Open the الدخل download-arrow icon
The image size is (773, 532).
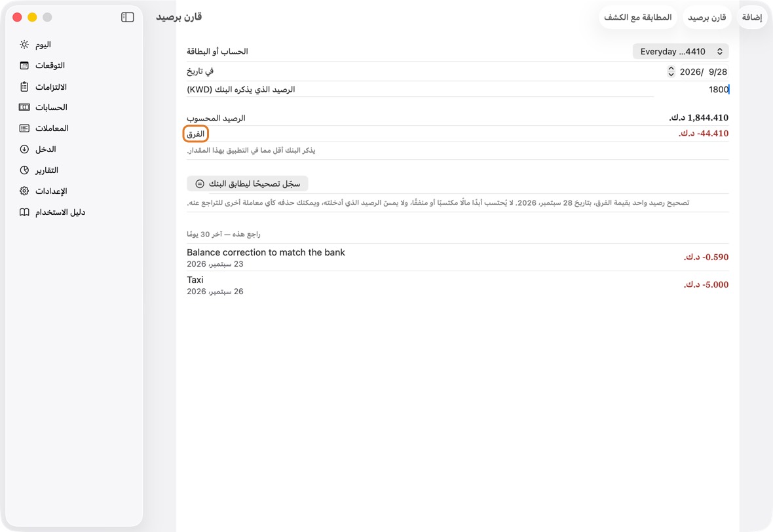point(24,149)
